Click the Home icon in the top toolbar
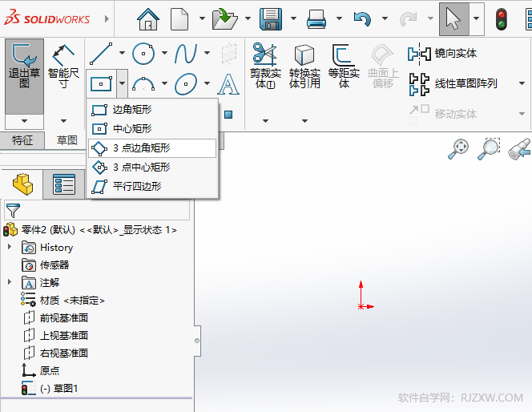 pyautogui.click(x=148, y=19)
